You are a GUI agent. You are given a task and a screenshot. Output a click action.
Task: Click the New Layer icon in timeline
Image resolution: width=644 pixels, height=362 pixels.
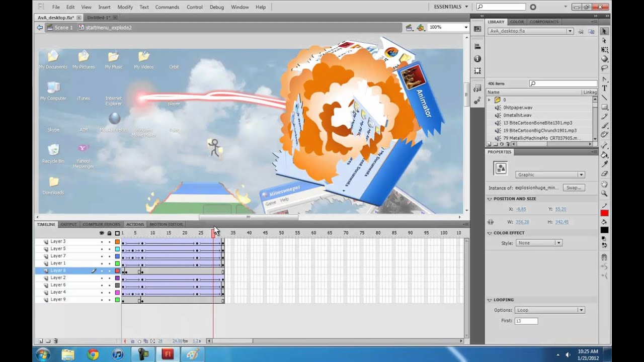tap(41, 341)
